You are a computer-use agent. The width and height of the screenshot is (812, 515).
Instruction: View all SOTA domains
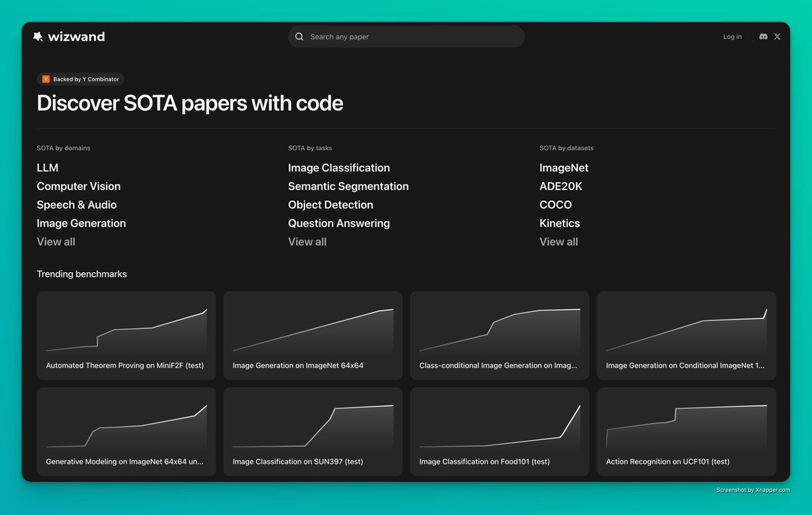(55, 242)
